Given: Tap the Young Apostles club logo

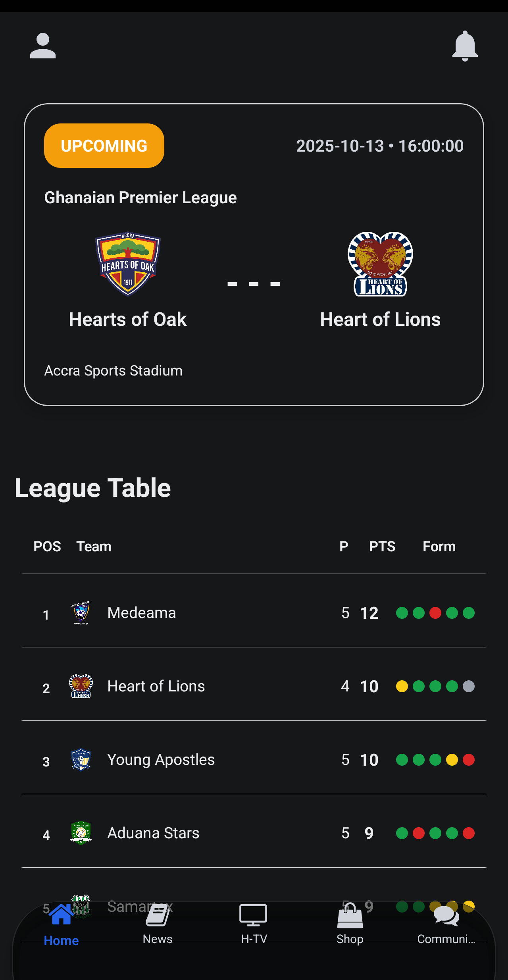Looking at the screenshot, I should [81, 760].
